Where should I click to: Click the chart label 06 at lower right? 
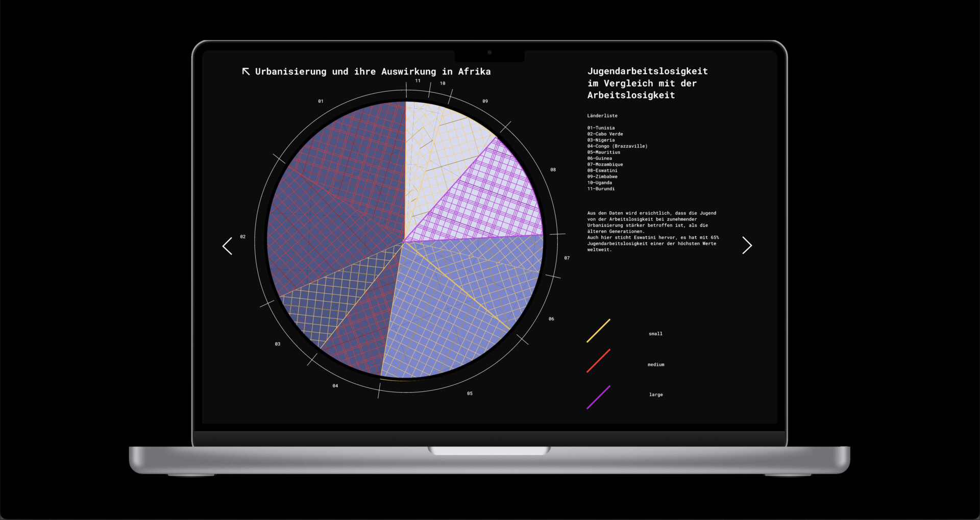click(x=551, y=319)
